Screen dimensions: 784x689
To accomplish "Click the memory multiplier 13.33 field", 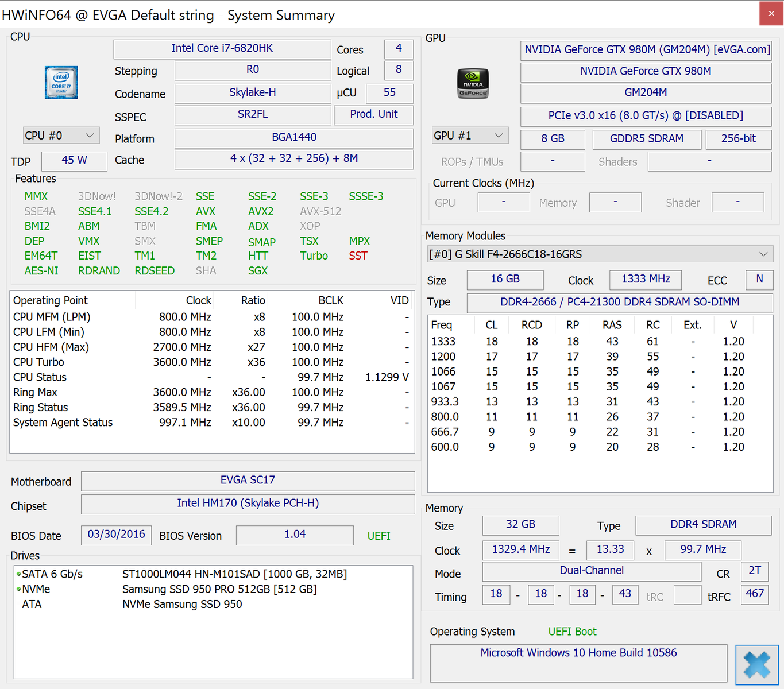I will pyautogui.click(x=611, y=550).
